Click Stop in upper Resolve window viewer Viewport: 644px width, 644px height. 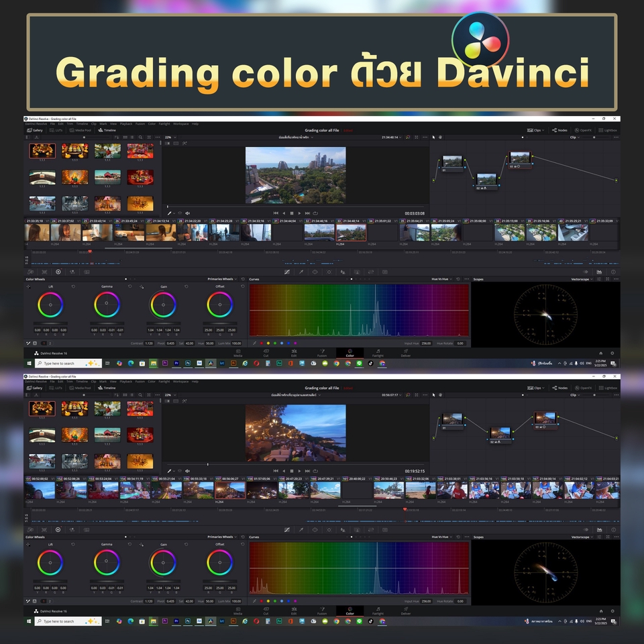[x=292, y=213]
